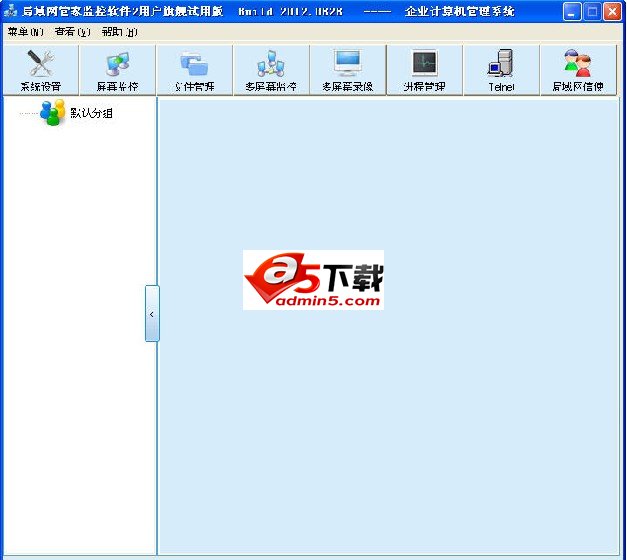This screenshot has height=560, width=627.
Task: Select the 默认分组 group in the tree
Action: click(x=91, y=113)
